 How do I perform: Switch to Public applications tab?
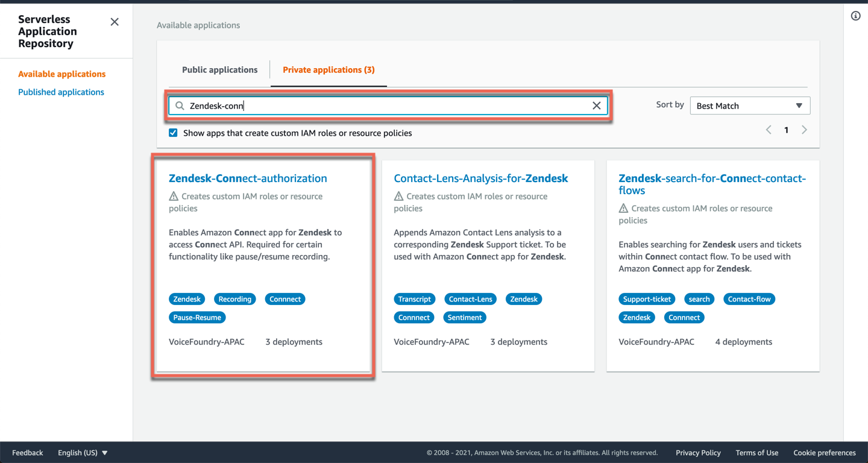(219, 70)
